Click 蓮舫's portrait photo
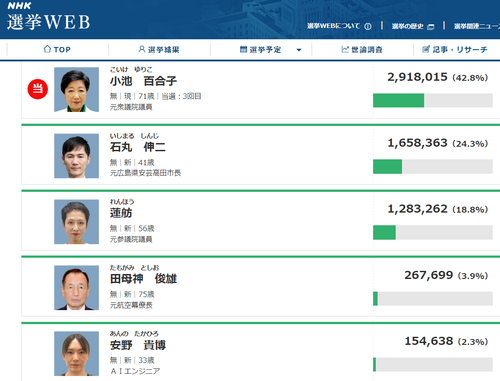Viewport: 500px width, 381px height. coord(76,222)
